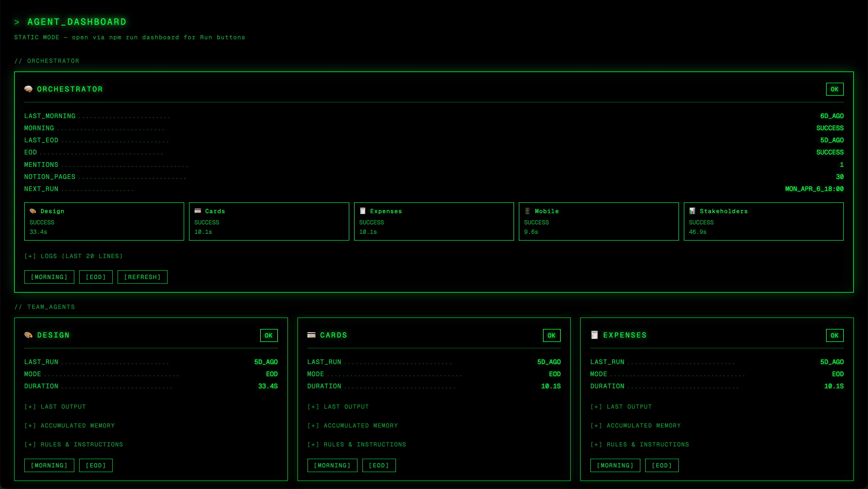868x489 pixels.
Task: Click the palette icon in the Design sub-card
Action: [x=33, y=211]
